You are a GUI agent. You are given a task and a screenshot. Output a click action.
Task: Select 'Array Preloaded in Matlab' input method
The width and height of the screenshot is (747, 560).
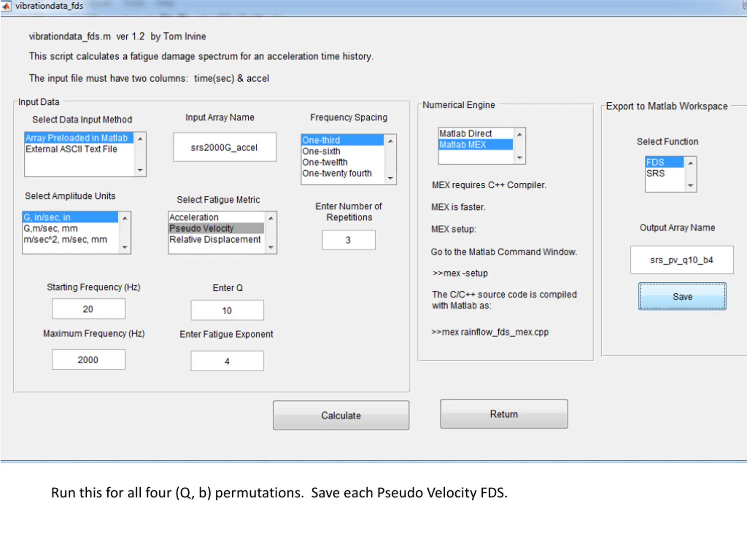pyautogui.click(x=79, y=138)
